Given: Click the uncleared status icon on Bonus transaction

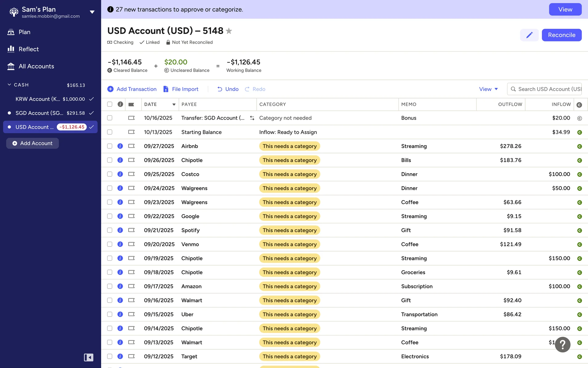Looking at the screenshot, I should pos(579,118).
